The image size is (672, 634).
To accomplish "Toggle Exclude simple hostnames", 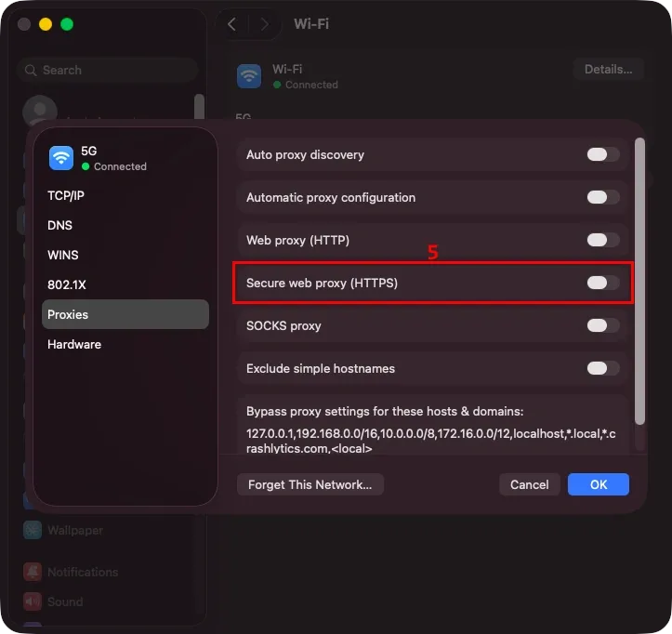I will 603,368.
